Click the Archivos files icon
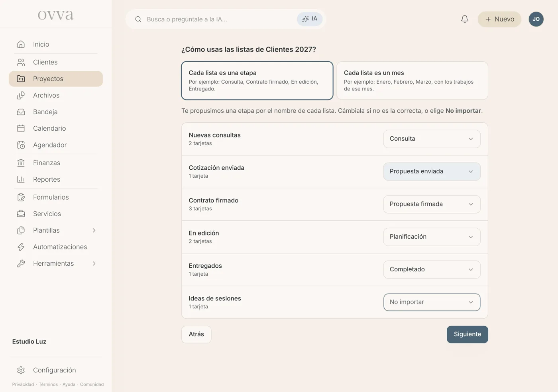The image size is (558, 392). pyautogui.click(x=21, y=95)
